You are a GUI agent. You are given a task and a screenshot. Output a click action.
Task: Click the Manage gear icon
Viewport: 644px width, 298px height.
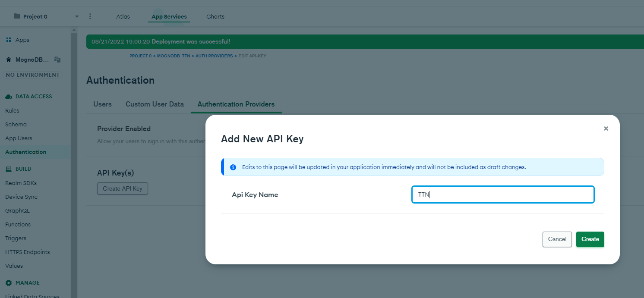(9, 283)
